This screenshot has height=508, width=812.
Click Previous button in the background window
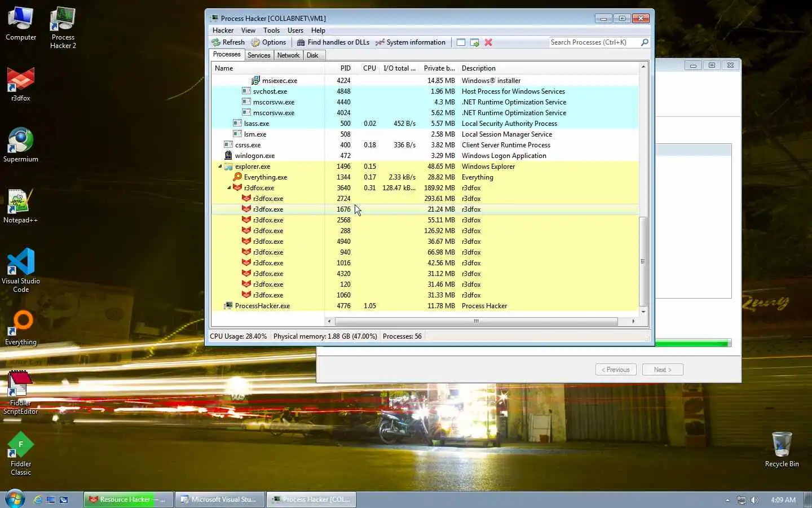click(616, 370)
